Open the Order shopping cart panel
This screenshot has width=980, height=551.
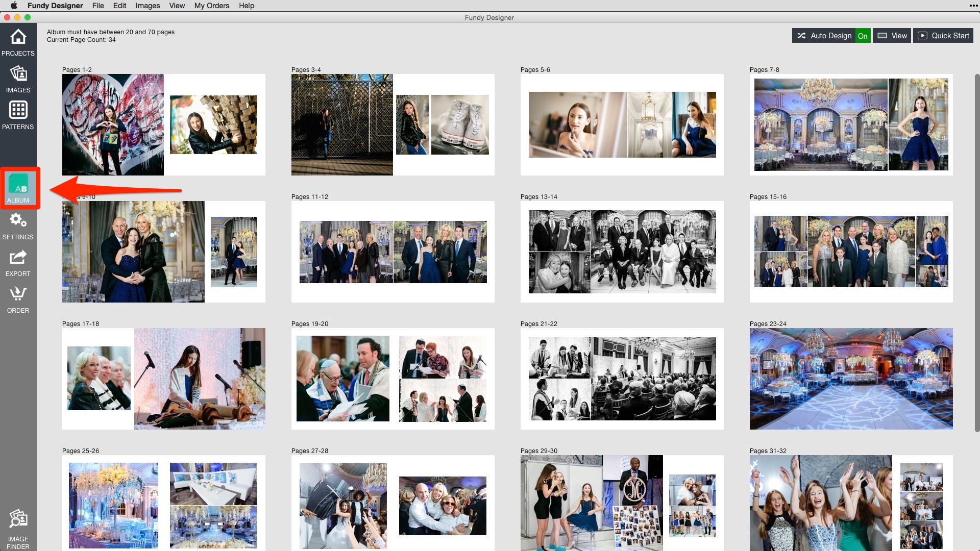tap(18, 298)
